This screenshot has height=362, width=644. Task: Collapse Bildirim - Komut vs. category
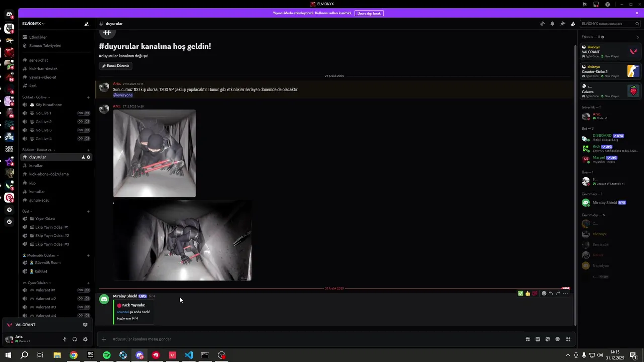38,150
